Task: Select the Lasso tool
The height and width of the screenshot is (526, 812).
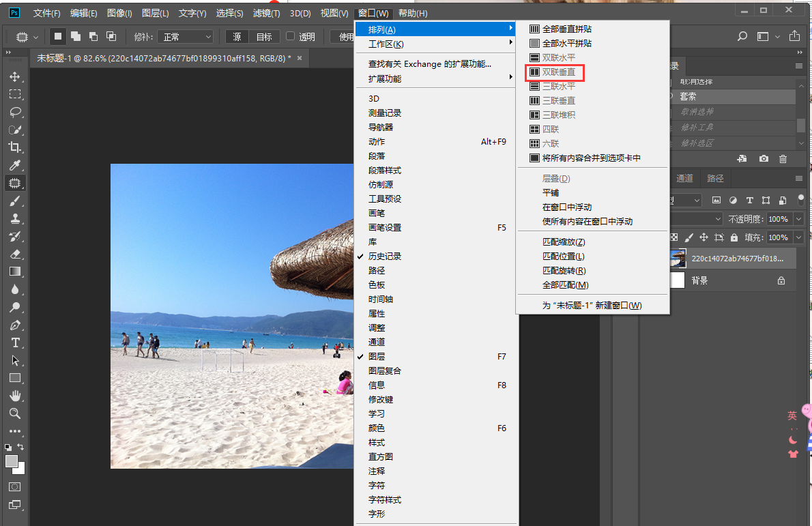Action: pos(15,112)
